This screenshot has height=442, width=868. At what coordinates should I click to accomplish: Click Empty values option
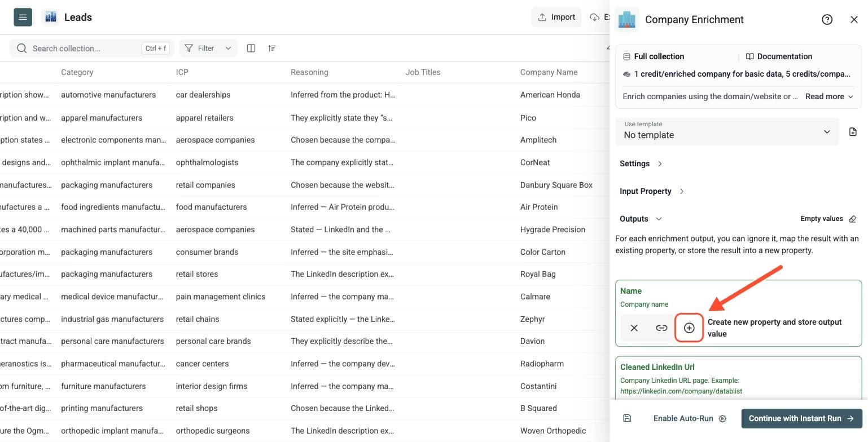(822, 219)
